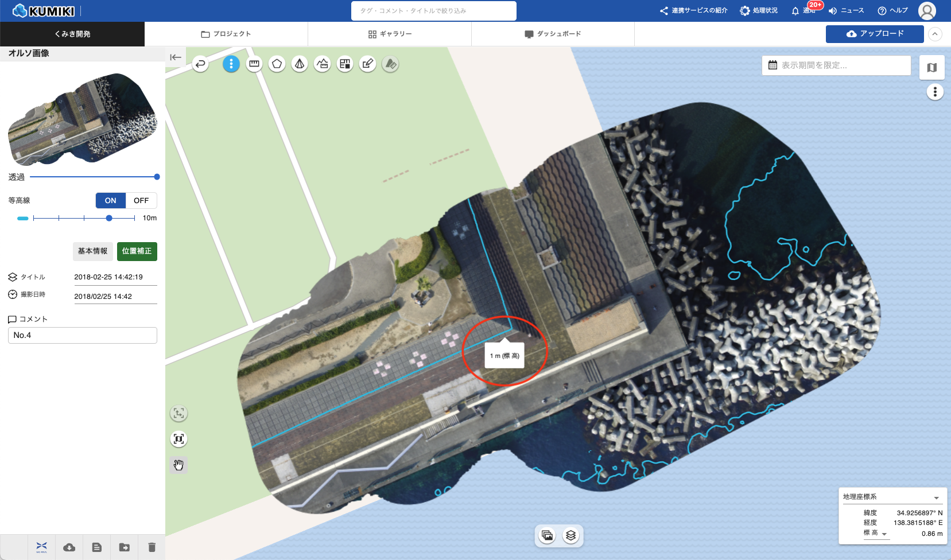Click the undo arrow icon
The height and width of the screenshot is (560, 951).
tap(200, 64)
